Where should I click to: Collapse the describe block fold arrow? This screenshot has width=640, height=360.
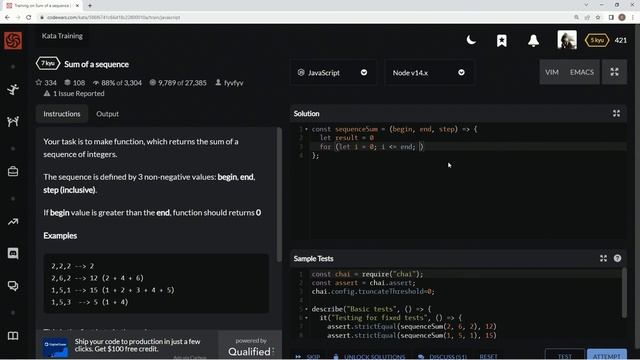coord(307,309)
